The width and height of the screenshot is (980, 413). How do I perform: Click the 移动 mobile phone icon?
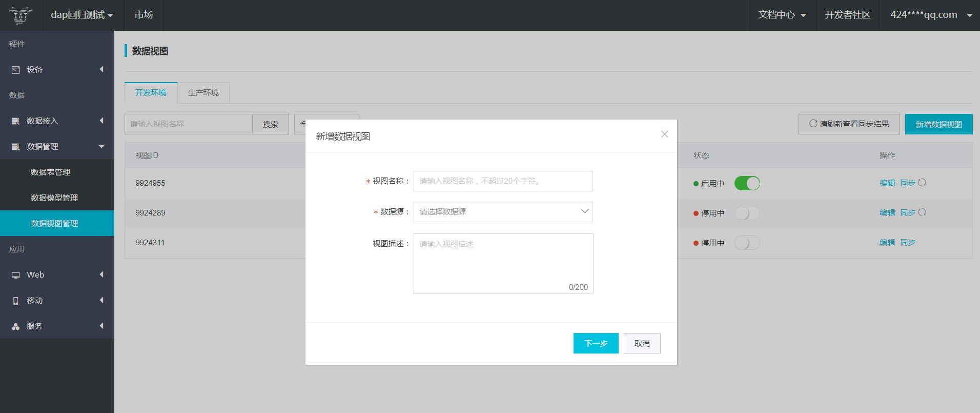pos(16,301)
